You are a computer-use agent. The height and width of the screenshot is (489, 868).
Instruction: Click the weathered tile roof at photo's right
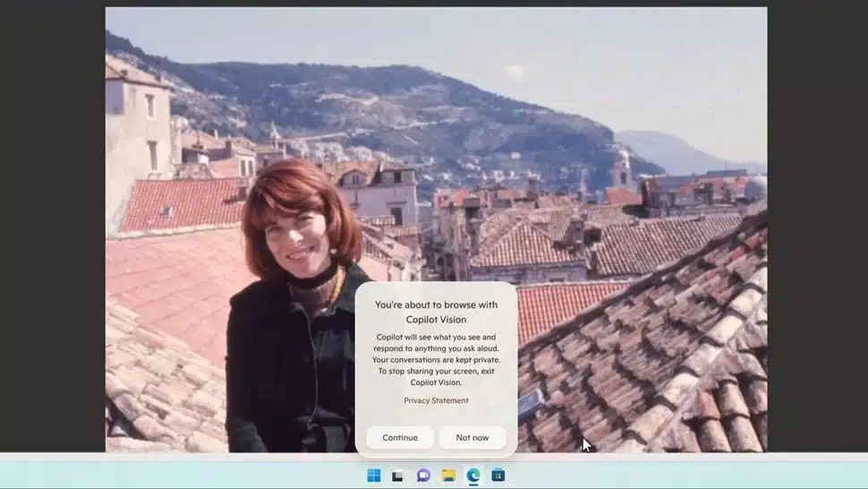point(653,355)
